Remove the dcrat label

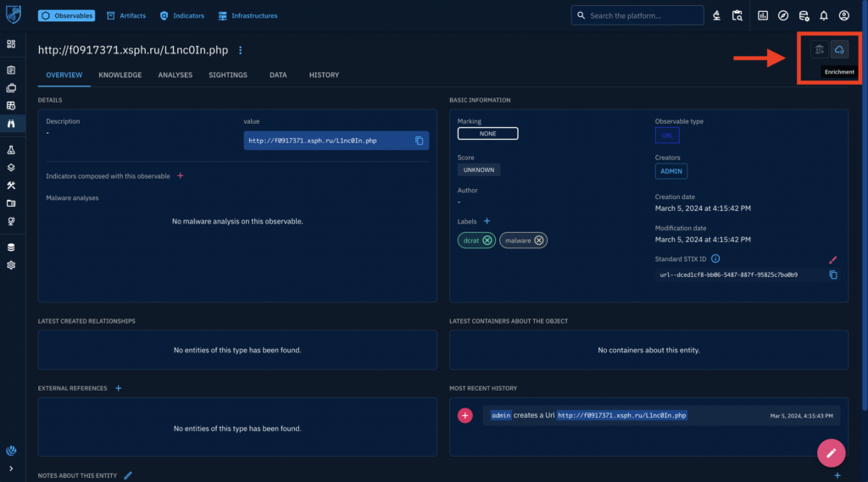[487, 241]
